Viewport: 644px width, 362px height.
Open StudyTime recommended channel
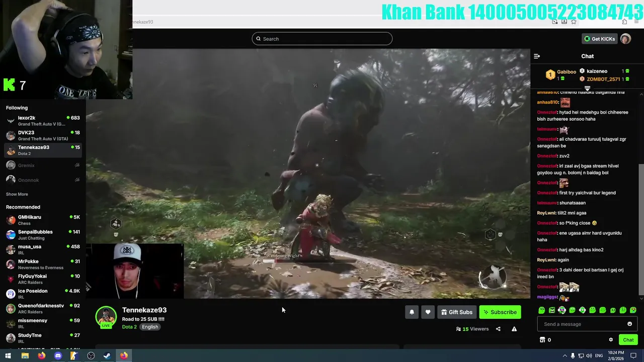43,338
